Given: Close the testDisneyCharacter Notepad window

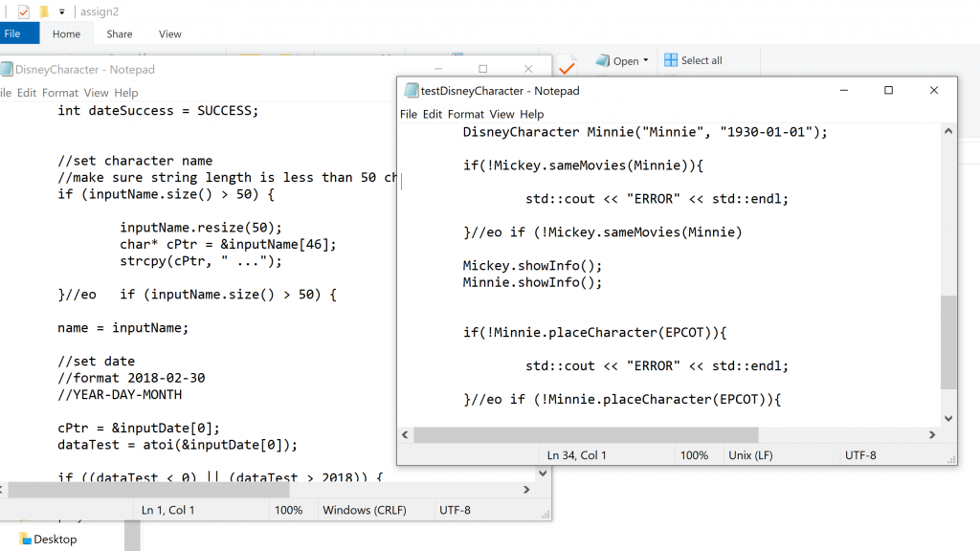Looking at the screenshot, I should coord(934,91).
